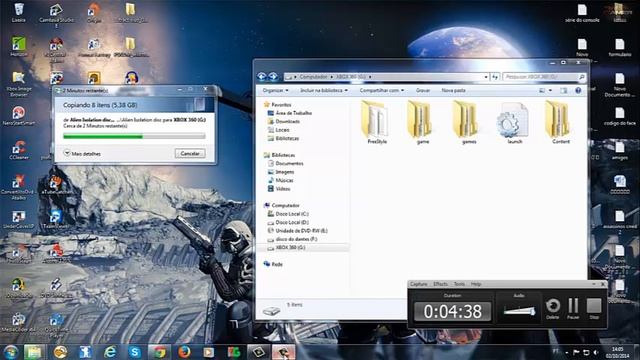Click the green copy progress bar
Image resolution: width=640 pixels, height=360 pixels.
134,136
